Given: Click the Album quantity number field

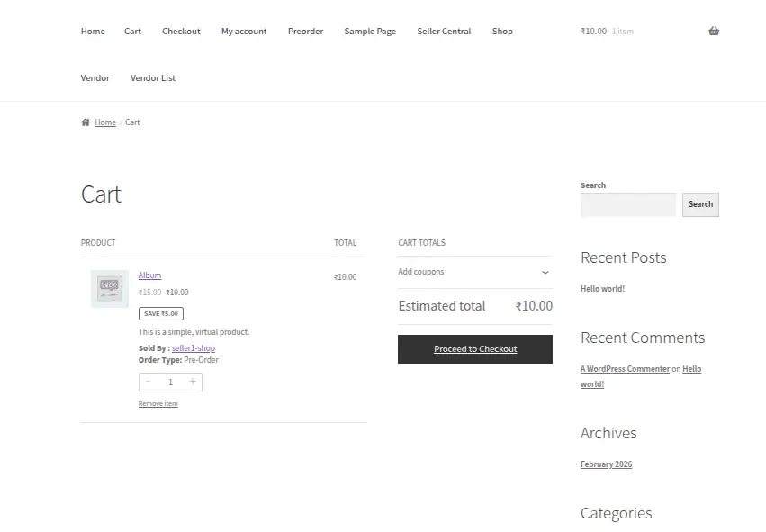Looking at the screenshot, I should [170, 383].
